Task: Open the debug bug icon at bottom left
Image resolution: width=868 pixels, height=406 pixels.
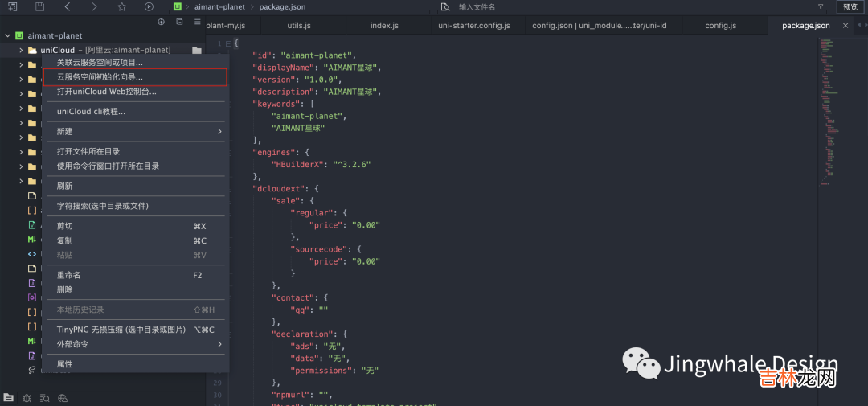Action: (x=27, y=398)
